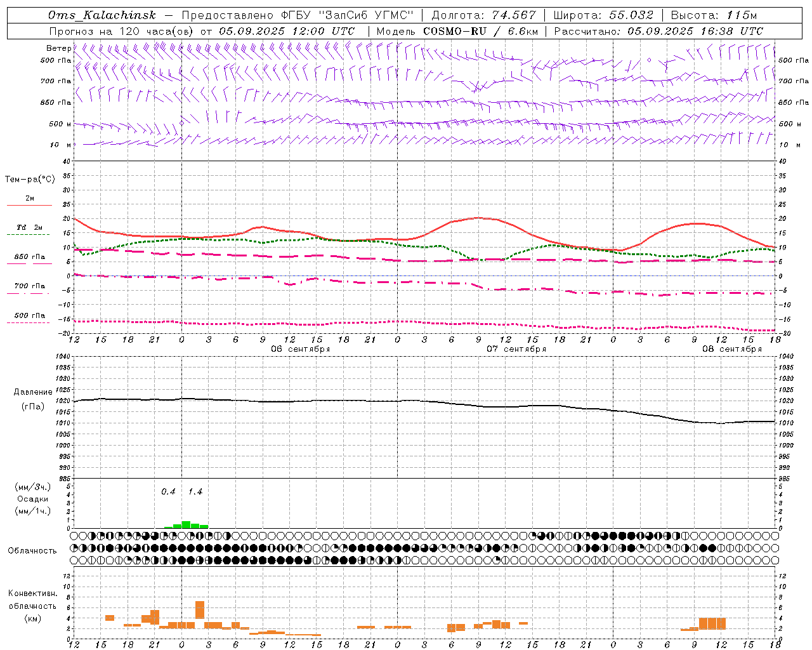Click the Ветер panel label

[x=58, y=48]
